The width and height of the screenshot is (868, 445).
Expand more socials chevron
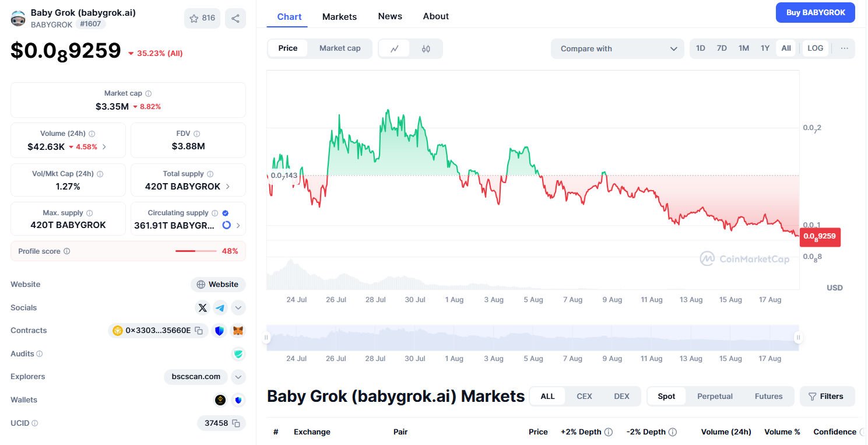(x=238, y=308)
